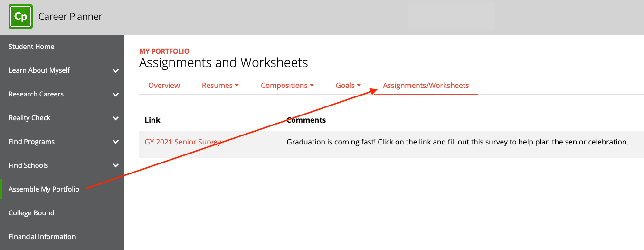Click the green Cp Career Planner logo
This screenshot has width=644, height=250.
click(x=20, y=17)
